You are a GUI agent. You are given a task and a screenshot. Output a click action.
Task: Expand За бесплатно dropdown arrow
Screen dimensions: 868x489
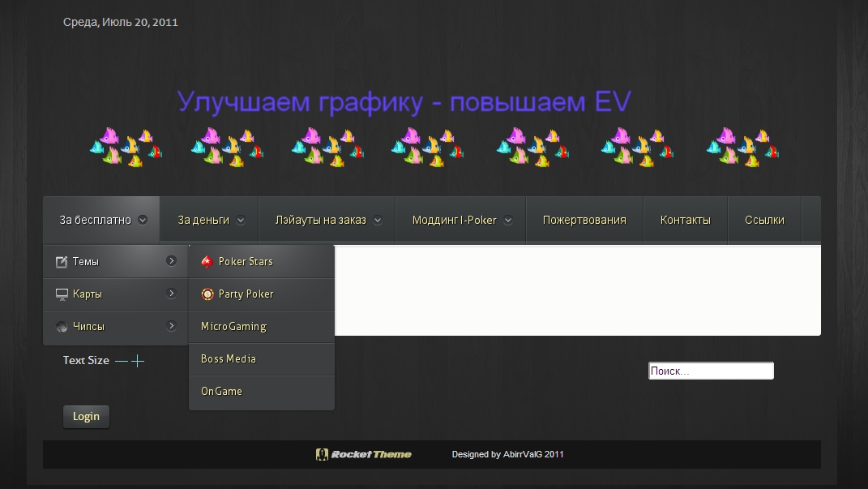(x=143, y=220)
